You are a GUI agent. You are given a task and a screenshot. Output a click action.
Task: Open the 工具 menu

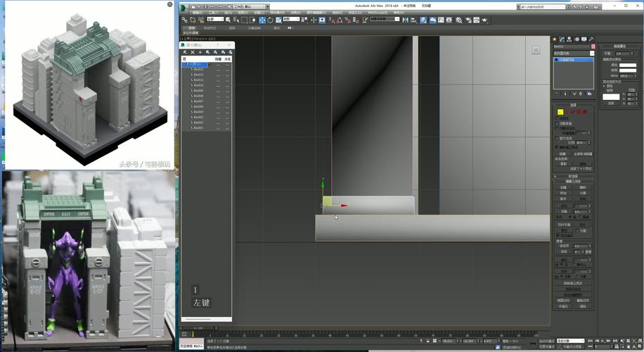212,13
